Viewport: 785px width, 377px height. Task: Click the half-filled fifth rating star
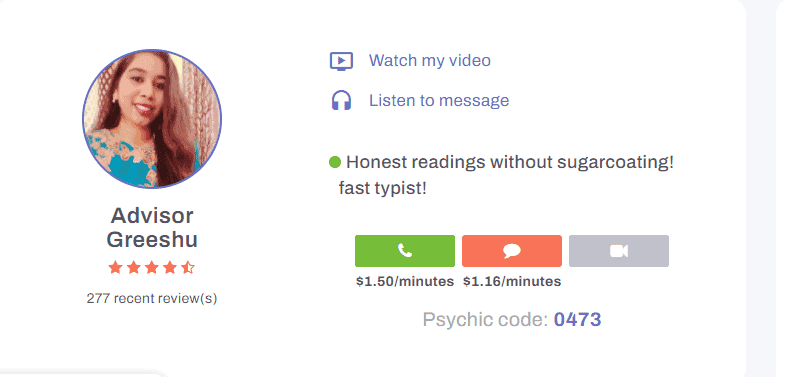[x=188, y=267]
